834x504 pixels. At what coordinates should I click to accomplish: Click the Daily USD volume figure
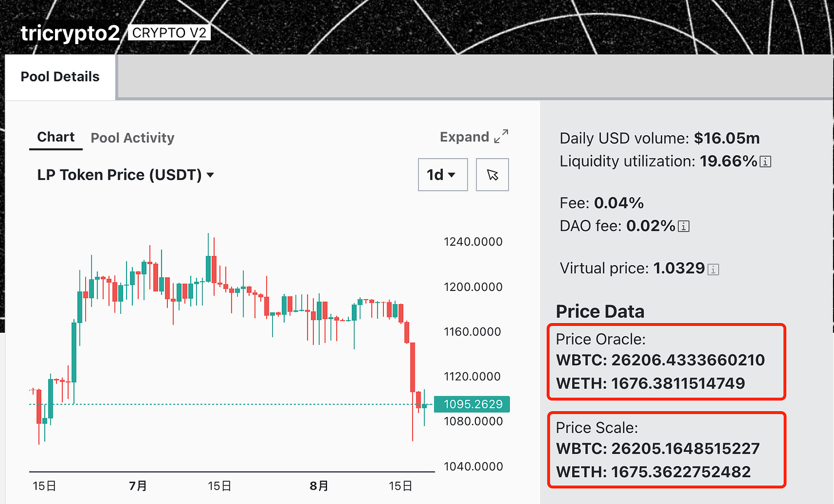click(x=726, y=139)
